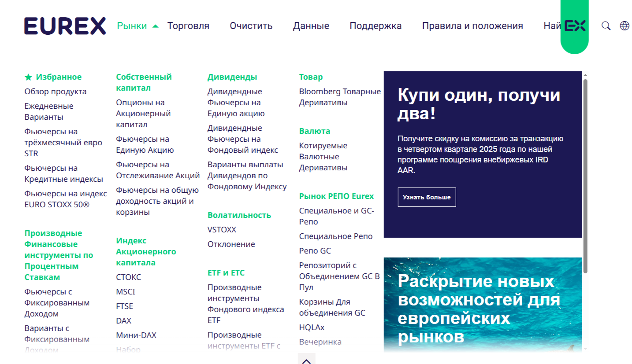The height and width of the screenshot is (364, 632).
Task: Click the EUREX logo
Action: point(65,26)
